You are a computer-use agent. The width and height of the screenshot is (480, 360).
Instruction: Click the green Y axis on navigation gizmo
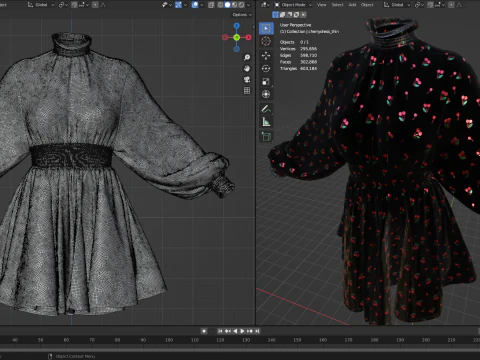[x=237, y=37]
